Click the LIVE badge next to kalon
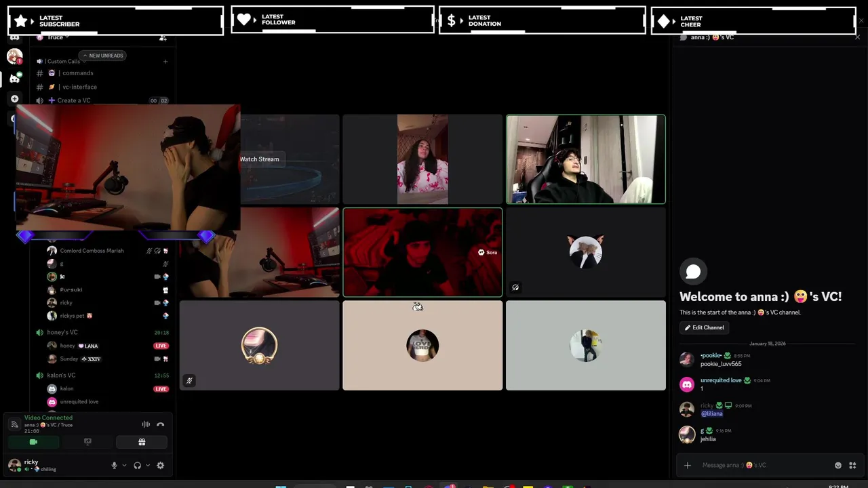This screenshot has width=868, height=488. tap(161, 389)
